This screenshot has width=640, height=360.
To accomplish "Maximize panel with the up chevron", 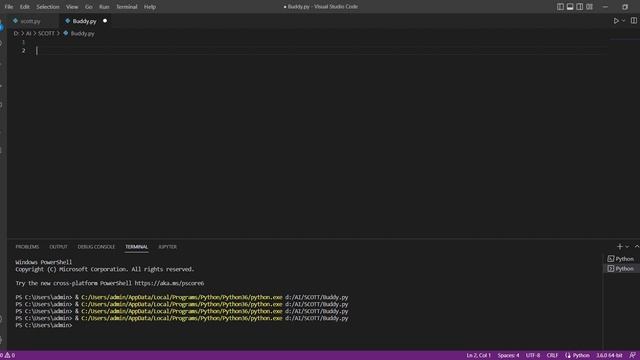I will pos(636,247).
